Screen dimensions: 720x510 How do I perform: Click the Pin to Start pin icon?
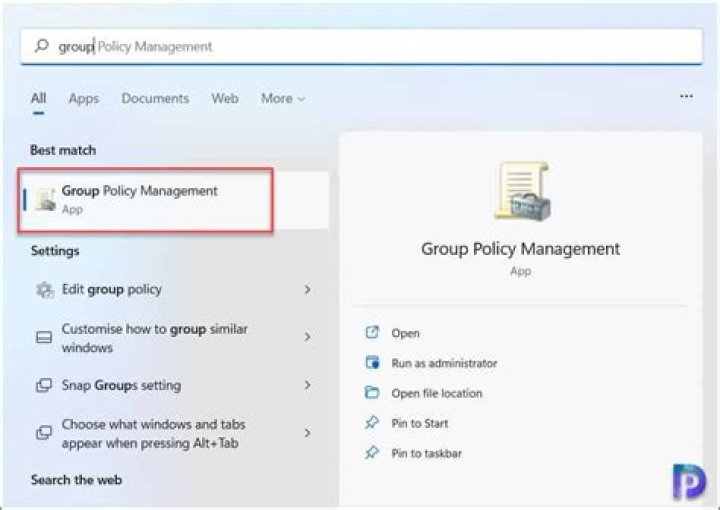pyautogui.click(x=371, y=422)
